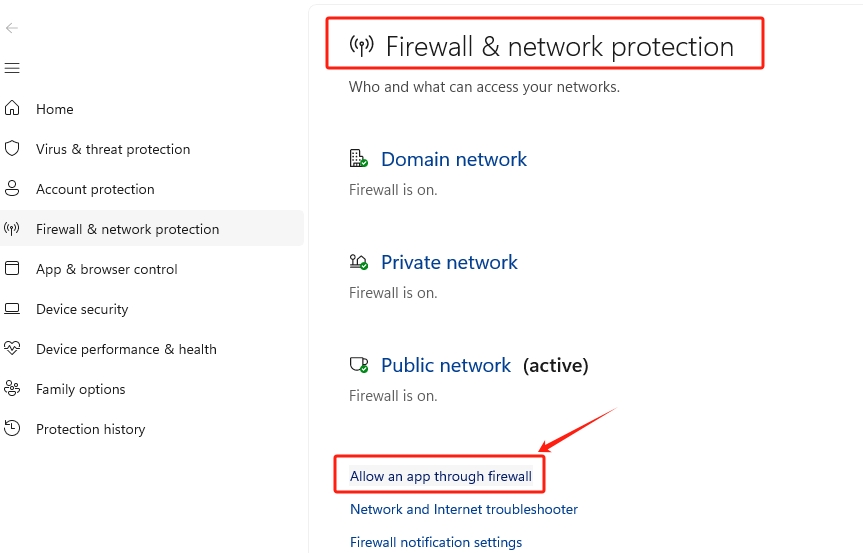The height and width of the screenshot is (553, 863).
Task: Click the Device security laptop icon
Action: (x=12, y=308)
